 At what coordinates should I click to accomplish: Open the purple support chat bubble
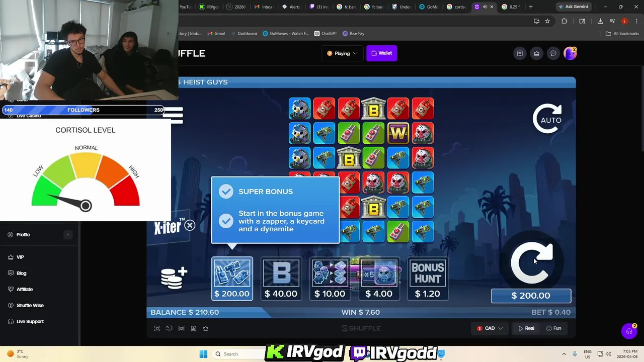[x=629, y=331]
